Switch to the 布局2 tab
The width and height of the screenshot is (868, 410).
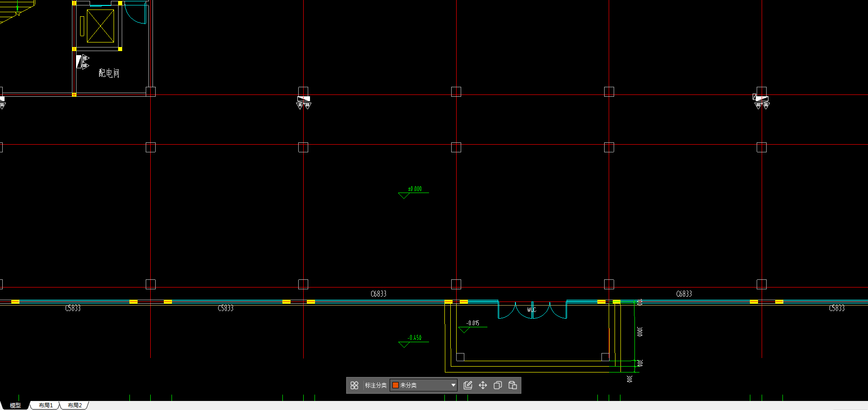click(x=75, y=405)
